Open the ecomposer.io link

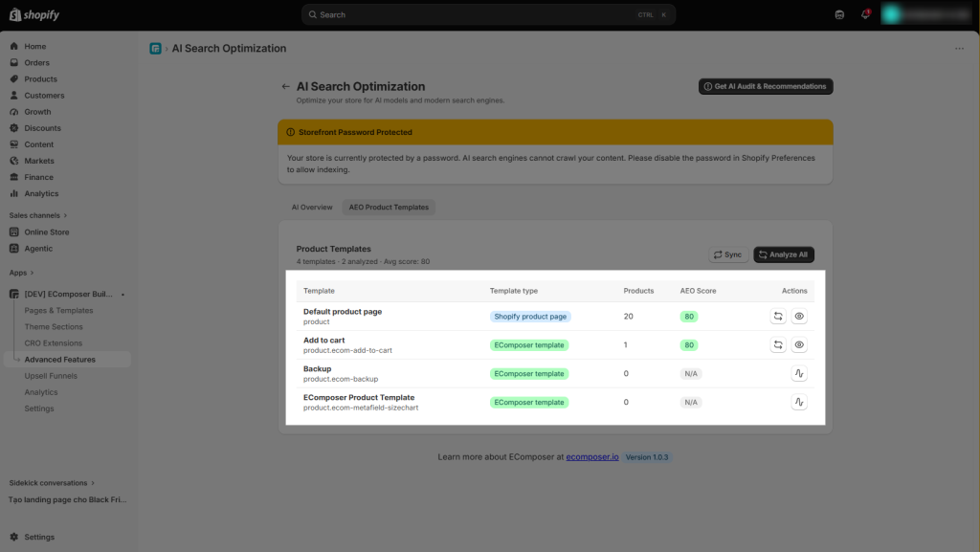592,457
